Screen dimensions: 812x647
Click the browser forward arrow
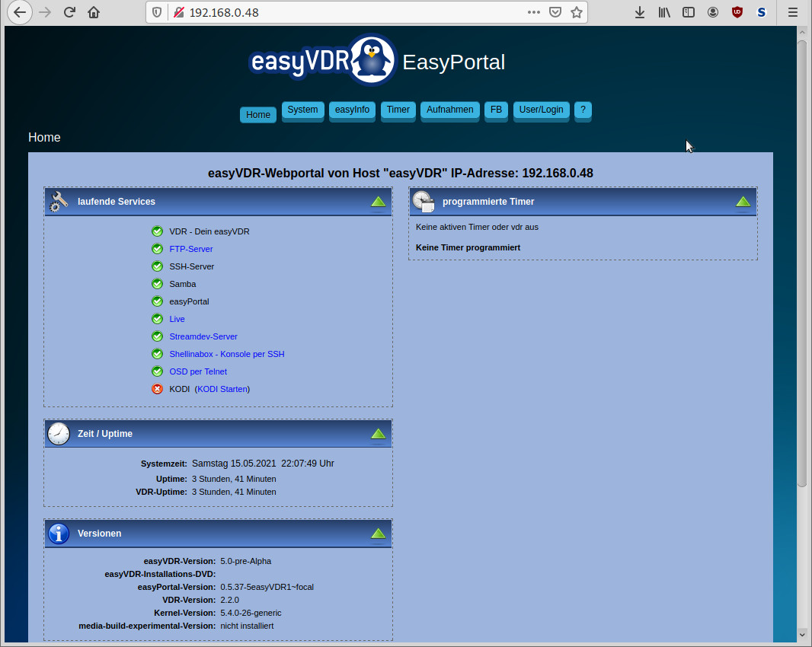coord(45,12)
